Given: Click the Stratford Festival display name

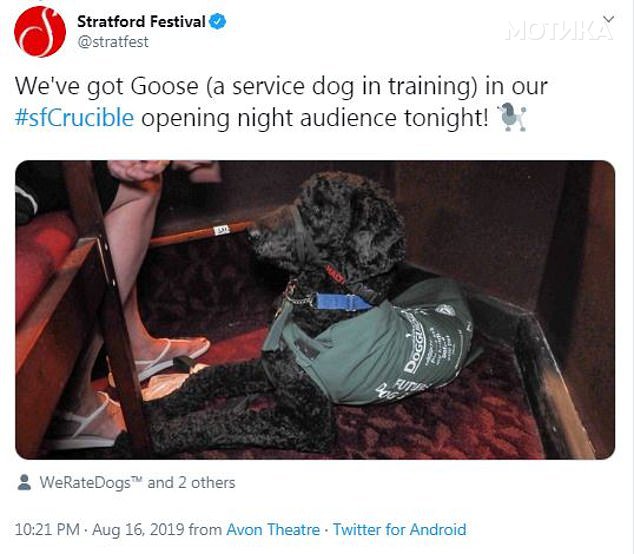Looking at the screenshot, I should coord(141,21).
